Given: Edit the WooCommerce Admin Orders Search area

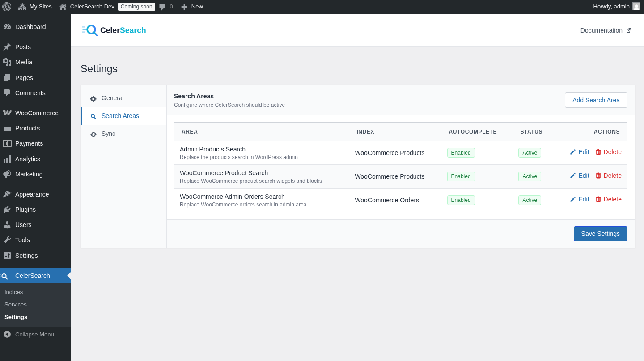Looking at the screenshot, I should [x=580, y=199].
